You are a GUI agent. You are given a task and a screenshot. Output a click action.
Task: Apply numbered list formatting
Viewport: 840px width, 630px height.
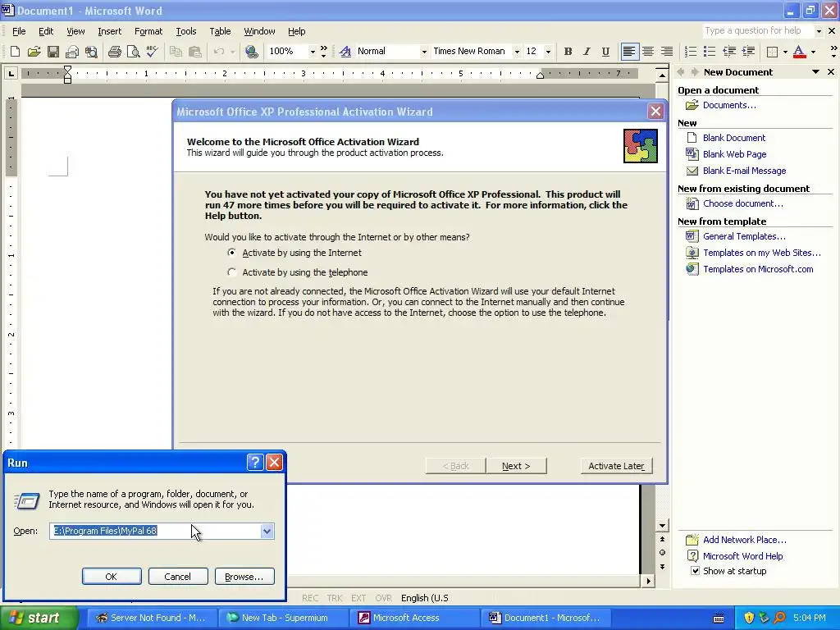click(691, 52)
